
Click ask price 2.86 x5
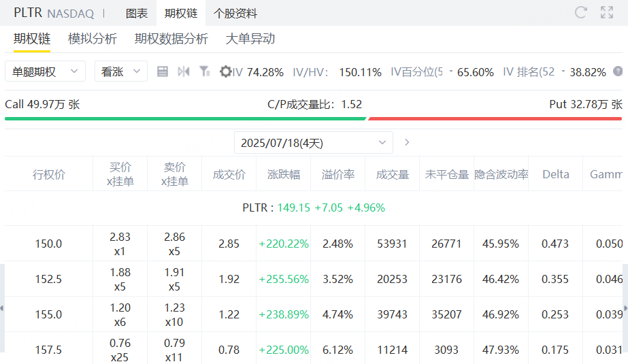point(175,244)
